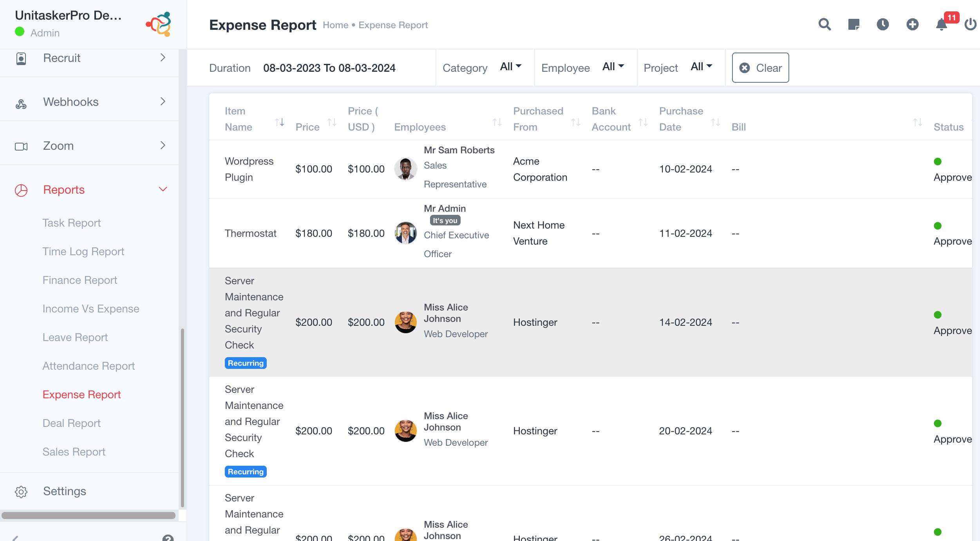Click the Thermostat item name
The height and width of the screenshot is (541, 980).
tap(251, 233)
